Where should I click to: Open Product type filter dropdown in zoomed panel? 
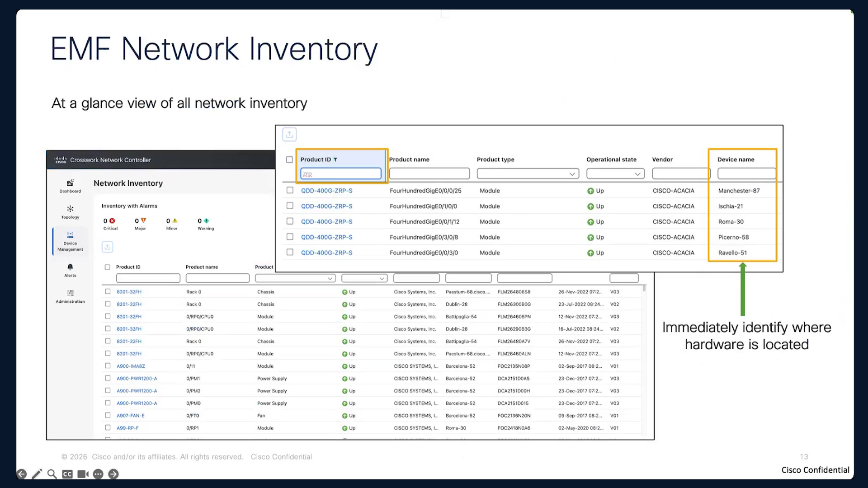pos(528,174)
